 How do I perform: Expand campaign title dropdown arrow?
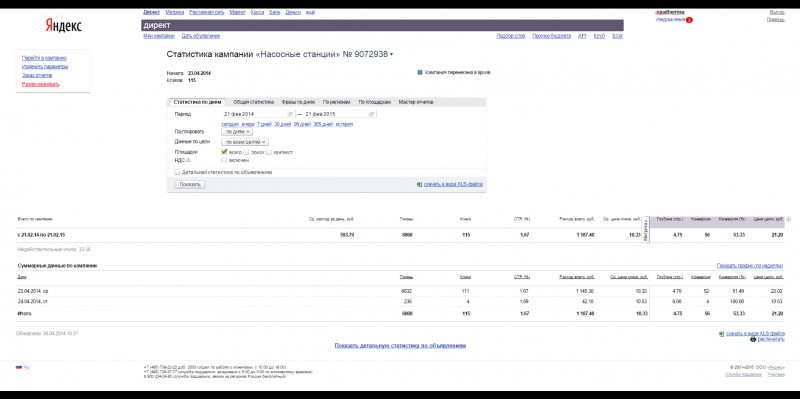point(391,55)
